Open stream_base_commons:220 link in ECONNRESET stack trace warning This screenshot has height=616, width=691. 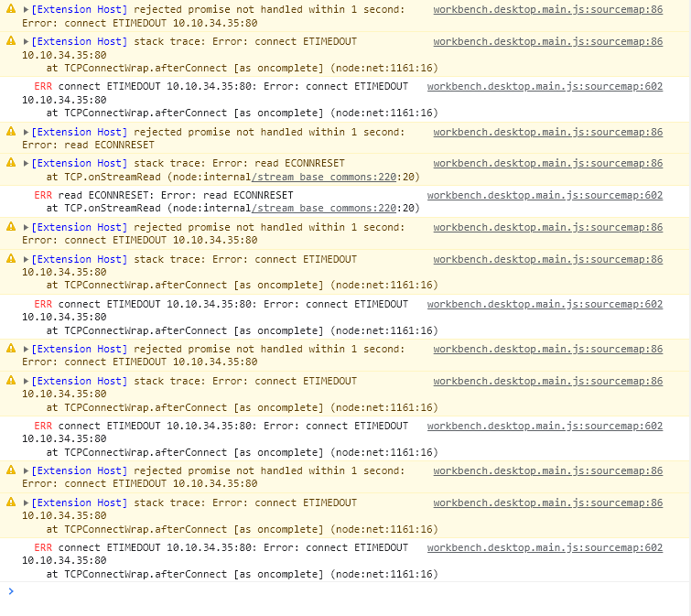pos(325,177)
